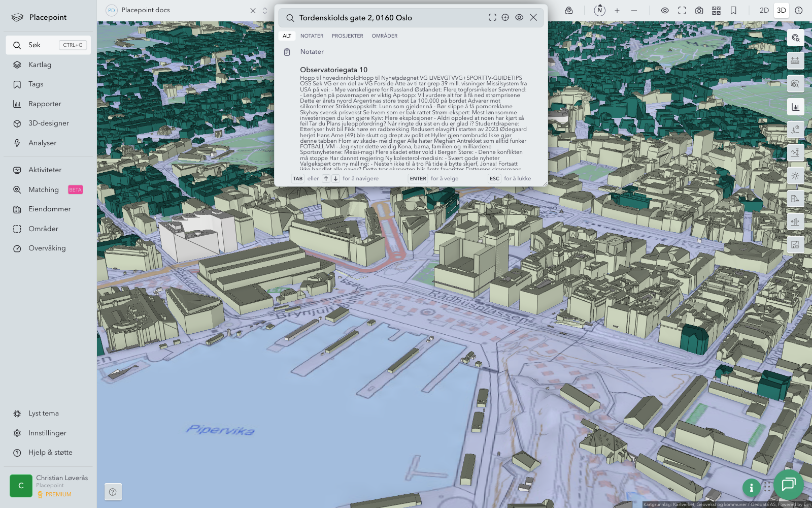Toggle map visibility eye in top toolbar

(x=665, y=10)
